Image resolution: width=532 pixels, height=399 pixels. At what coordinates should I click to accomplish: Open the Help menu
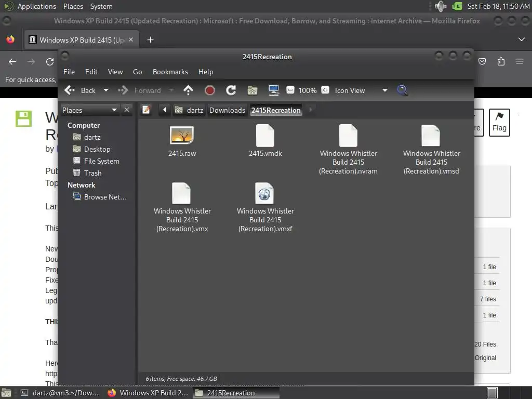click(x=206, y=72)
